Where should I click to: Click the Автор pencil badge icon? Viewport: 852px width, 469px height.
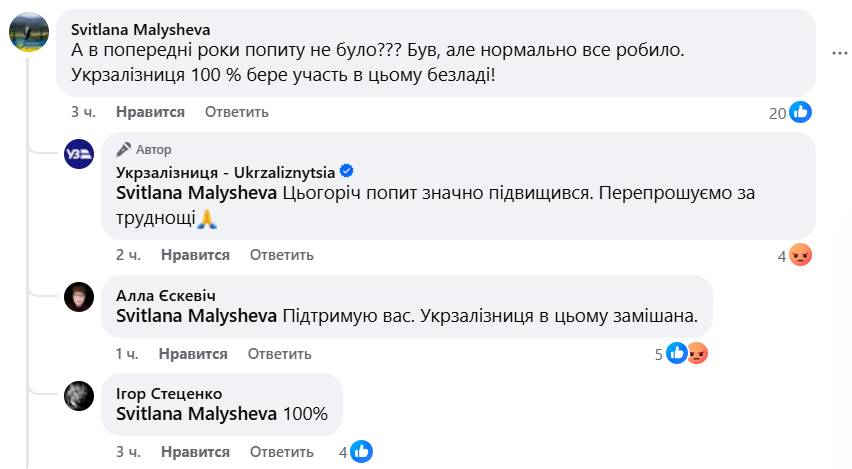(x=124, y=150)
